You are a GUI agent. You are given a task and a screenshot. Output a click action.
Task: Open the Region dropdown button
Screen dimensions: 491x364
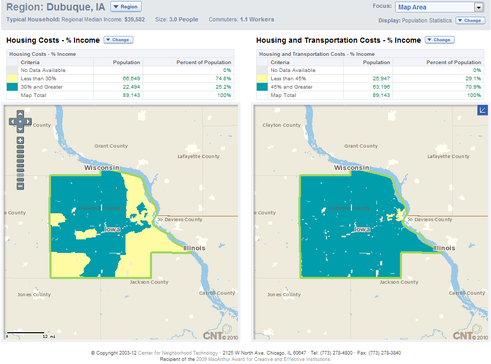(x=126, y=7)
